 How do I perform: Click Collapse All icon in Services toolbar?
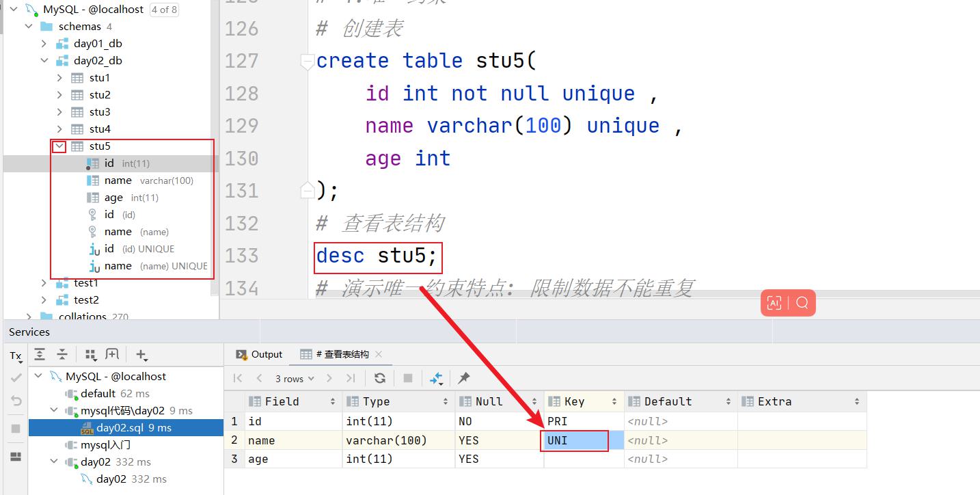(62, 354)
